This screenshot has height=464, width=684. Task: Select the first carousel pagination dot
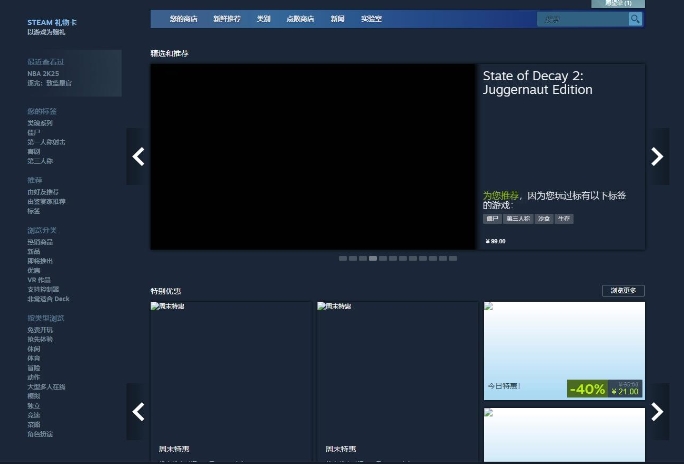point(343,259)
